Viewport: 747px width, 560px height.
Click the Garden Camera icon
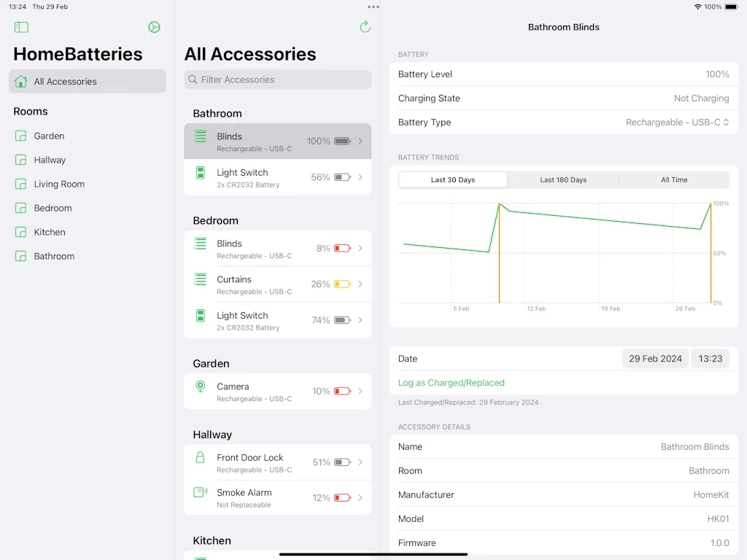click(x=201, y=386)
